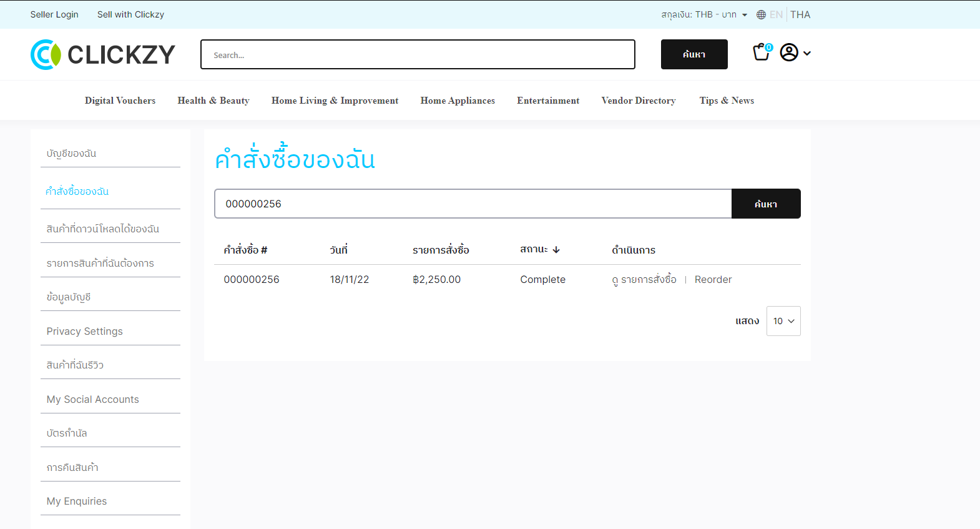Open the Health & Beauty menu
980x529 pixels.
(x=213, y=101)
